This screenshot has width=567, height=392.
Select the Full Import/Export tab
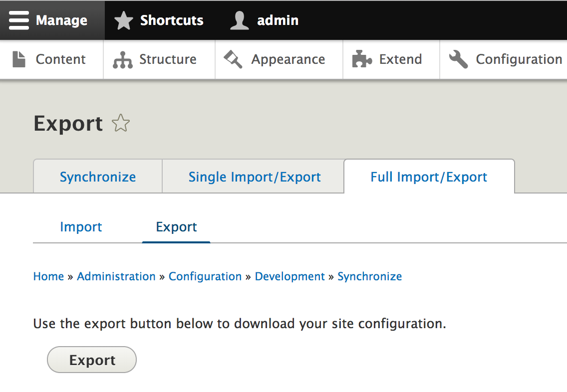(x=429, y=177)
